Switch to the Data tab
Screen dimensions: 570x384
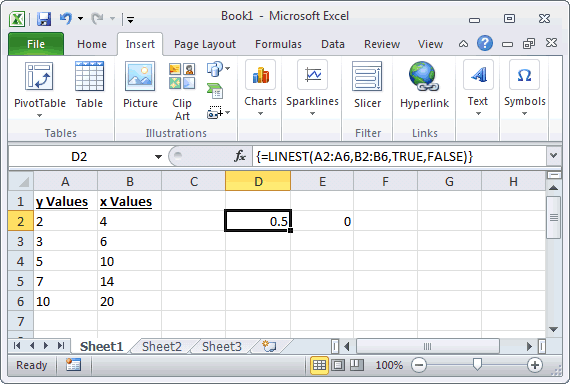pos(333,44)
